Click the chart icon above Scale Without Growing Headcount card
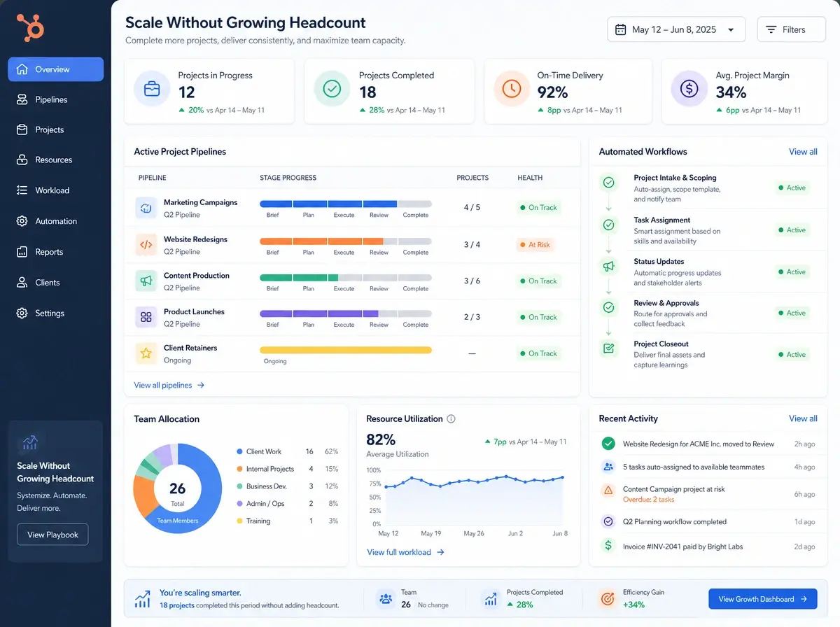 29,442
